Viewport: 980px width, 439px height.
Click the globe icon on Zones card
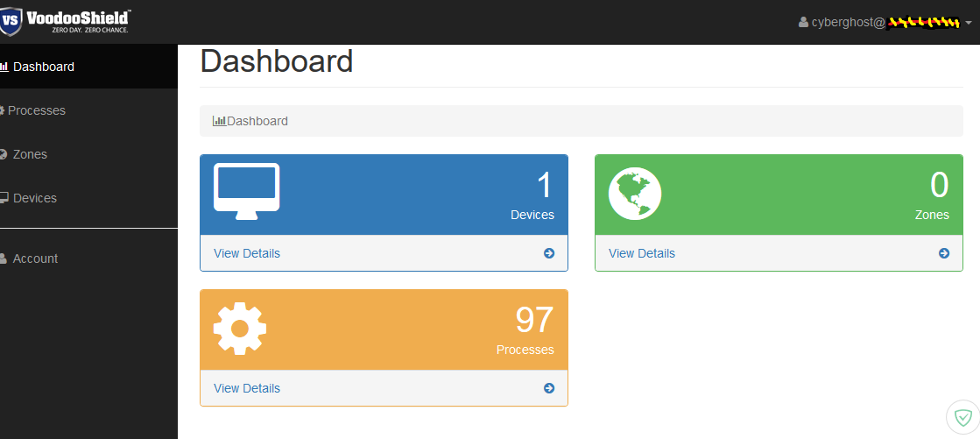pyautogui.click(x=635, y=194)
